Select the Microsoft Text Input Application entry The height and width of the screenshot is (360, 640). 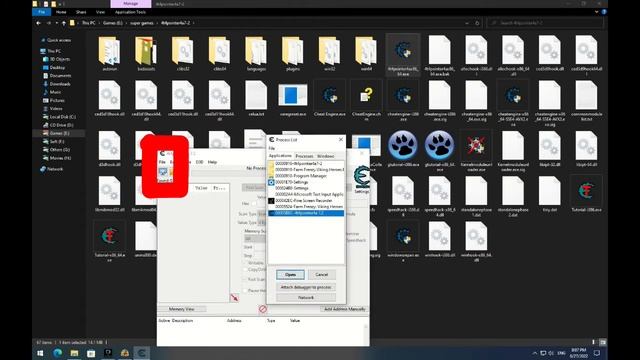point(306,195)
